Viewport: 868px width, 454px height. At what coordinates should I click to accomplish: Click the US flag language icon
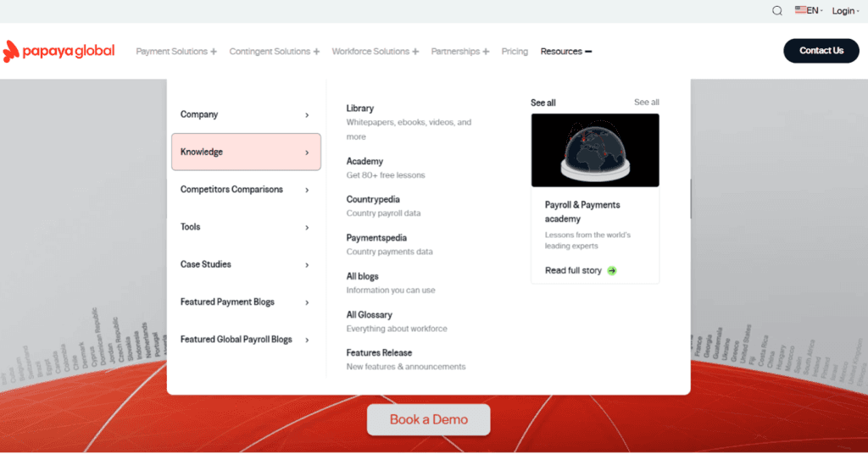click(x=801, y=10)
